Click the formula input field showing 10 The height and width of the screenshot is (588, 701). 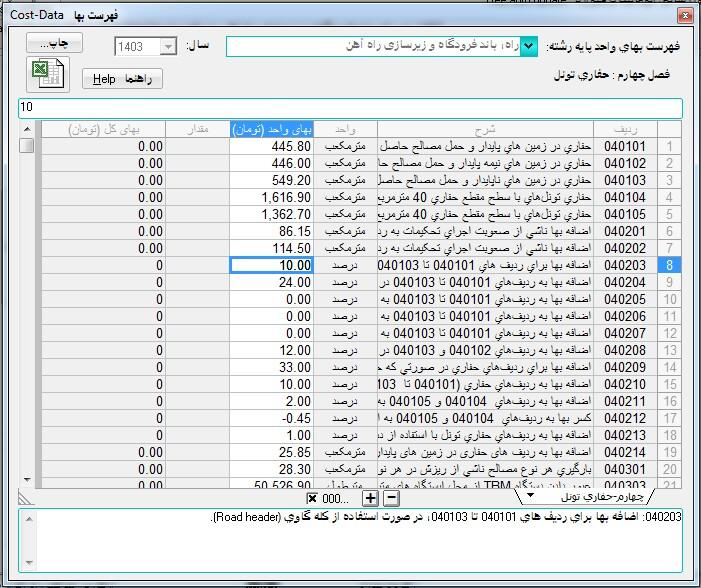tap(350, 108)
